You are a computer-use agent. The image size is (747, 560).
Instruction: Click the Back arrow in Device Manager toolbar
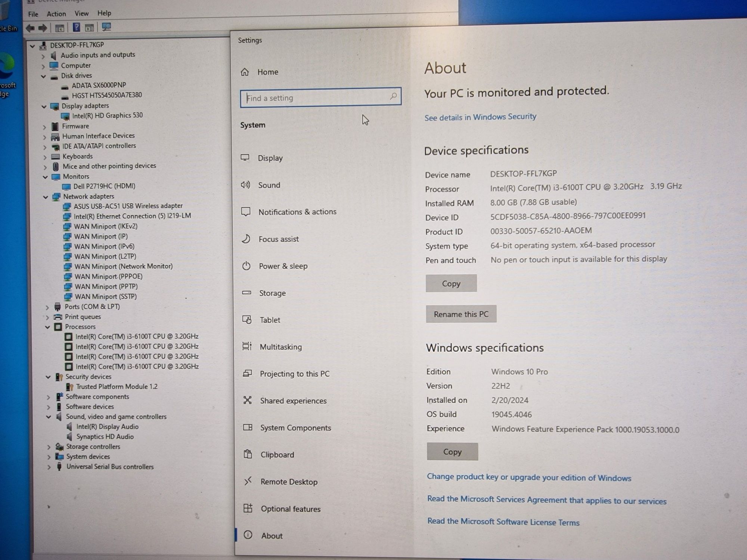click(30, 28)
